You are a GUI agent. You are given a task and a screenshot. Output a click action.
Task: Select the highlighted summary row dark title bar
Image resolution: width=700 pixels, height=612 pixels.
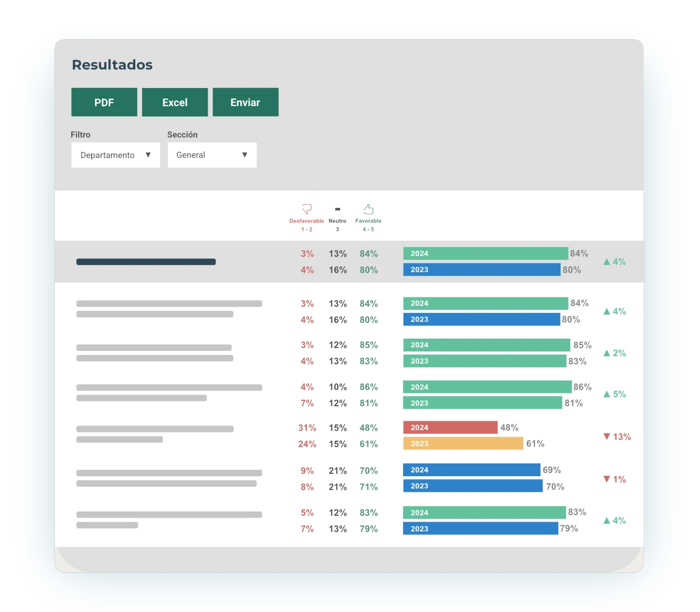tap(146, 262)
